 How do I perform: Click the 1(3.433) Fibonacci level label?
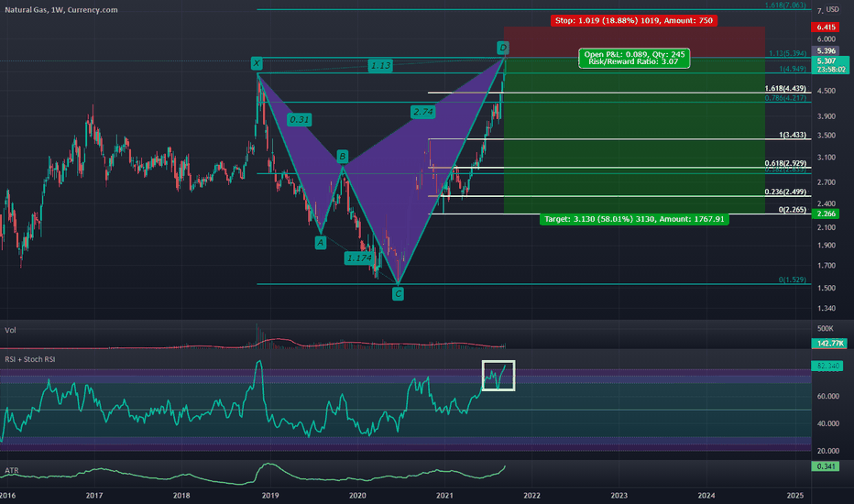tap(793, 135)
